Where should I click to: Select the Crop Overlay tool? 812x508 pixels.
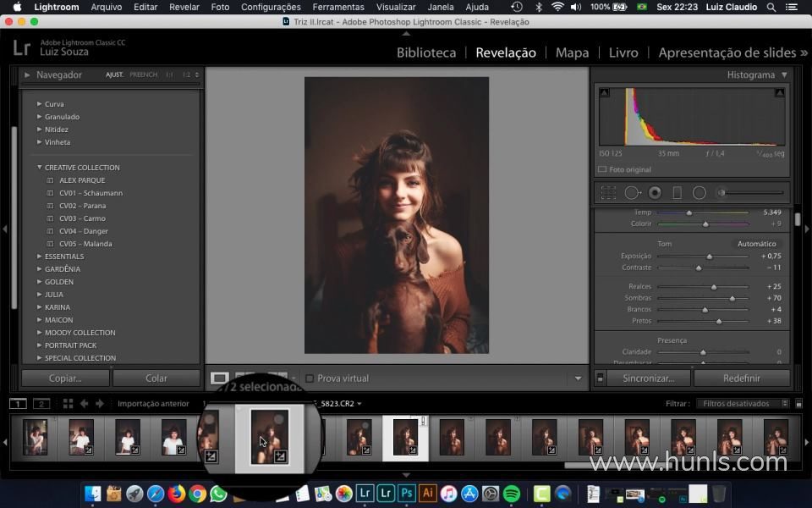(x=608, y=193)
